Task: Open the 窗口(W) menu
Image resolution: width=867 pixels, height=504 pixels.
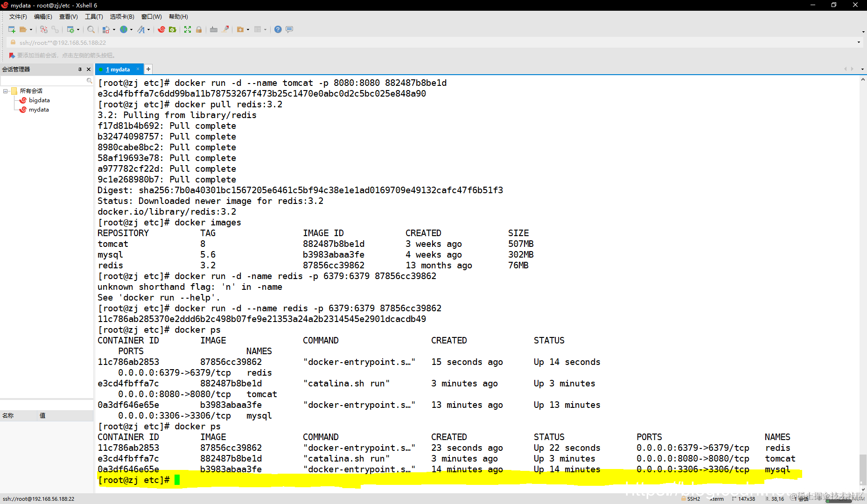Action: point(152,17)
